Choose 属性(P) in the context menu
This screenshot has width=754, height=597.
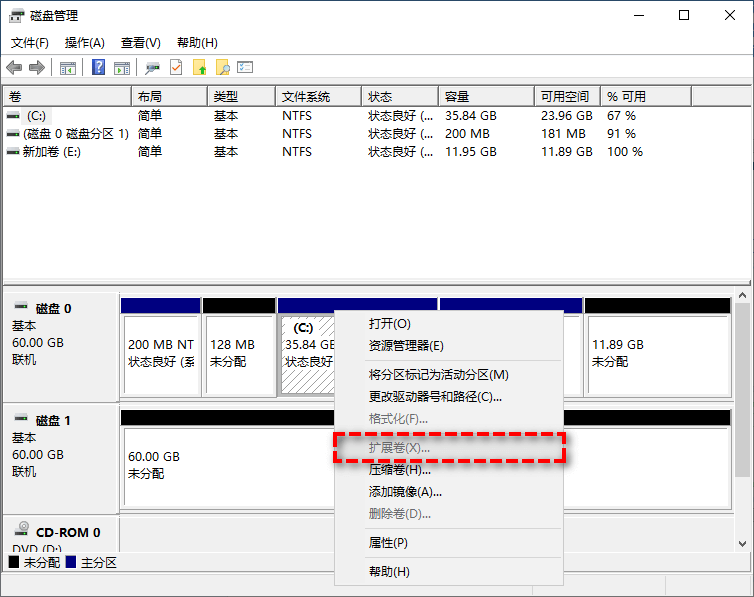pyautogui.click(x=388, y=543)
